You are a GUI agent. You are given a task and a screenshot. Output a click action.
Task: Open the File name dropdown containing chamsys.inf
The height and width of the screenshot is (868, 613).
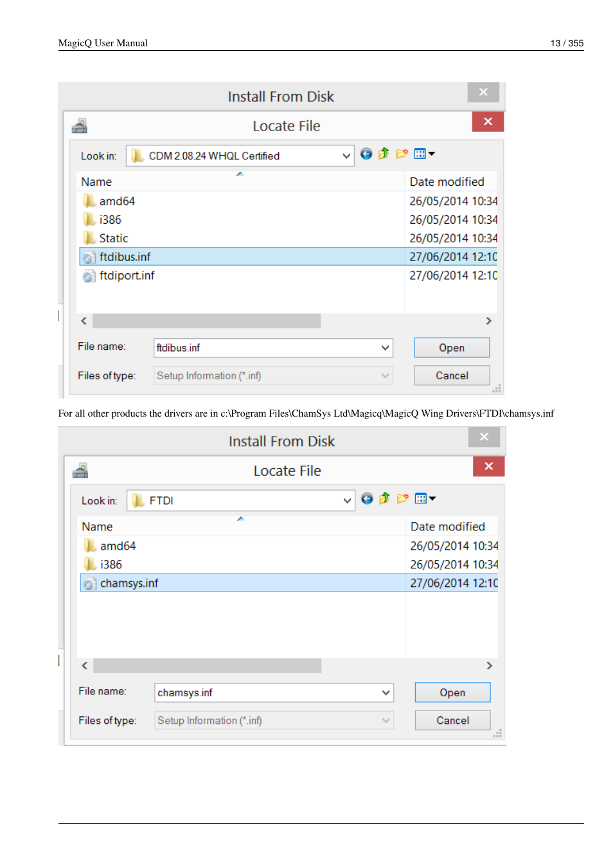(x=386, y=692)
